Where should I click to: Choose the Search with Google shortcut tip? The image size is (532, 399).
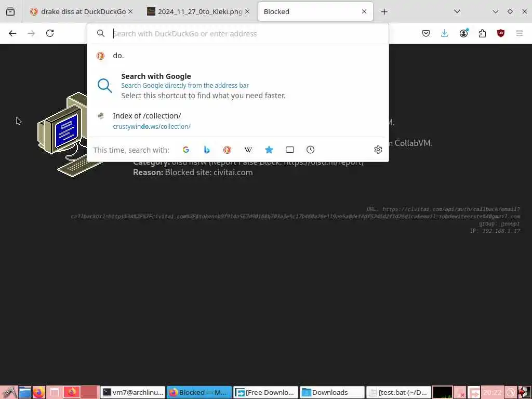point(238,86)
